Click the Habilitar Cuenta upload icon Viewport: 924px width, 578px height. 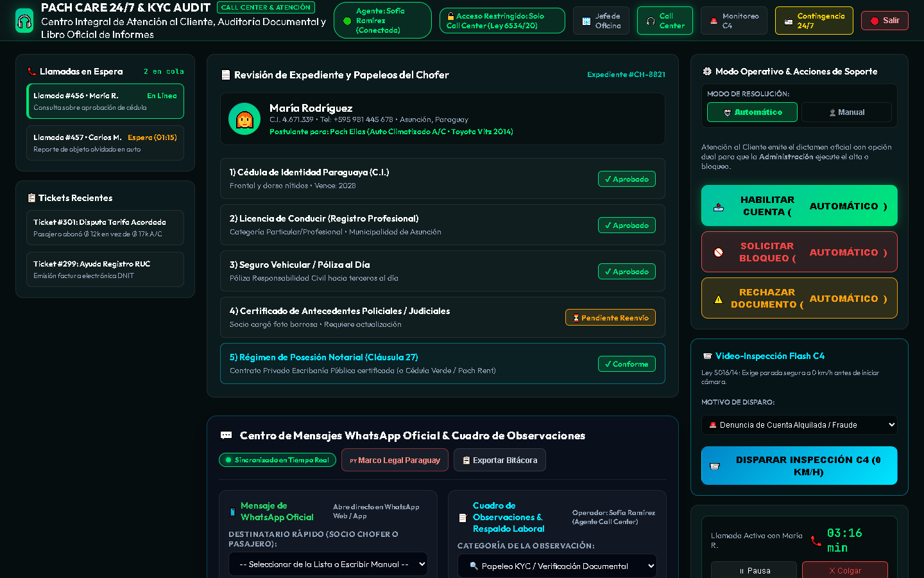pyautogui.click(x=719, y=206)
